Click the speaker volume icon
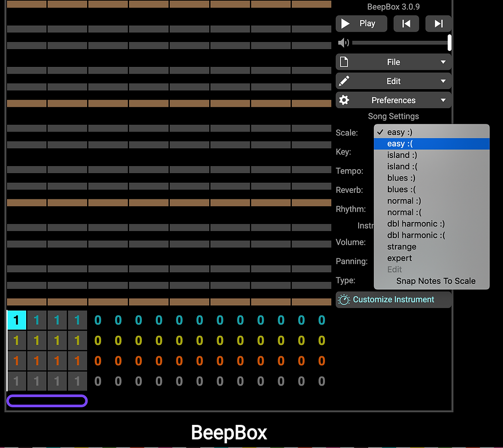 [x=343, y=43]
